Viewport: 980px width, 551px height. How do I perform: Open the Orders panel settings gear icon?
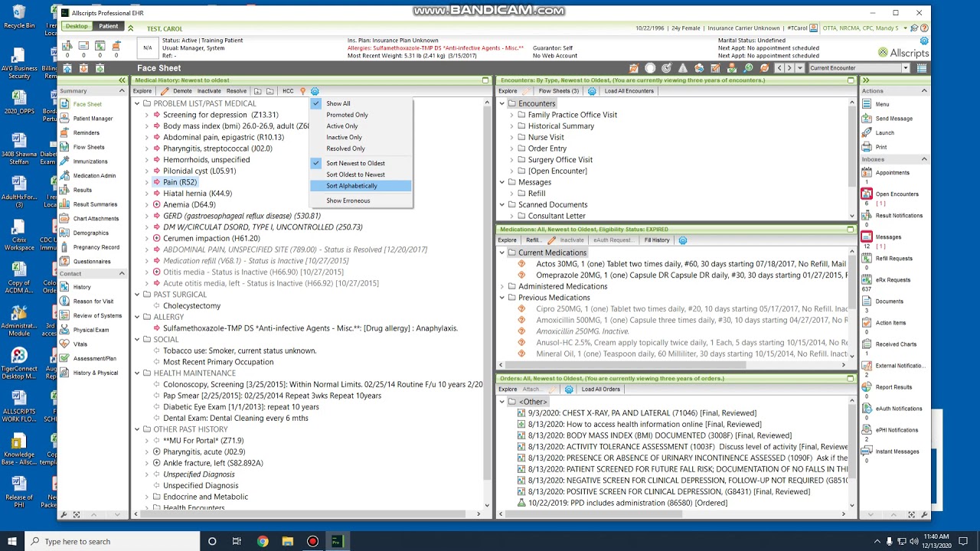[569, 390]
